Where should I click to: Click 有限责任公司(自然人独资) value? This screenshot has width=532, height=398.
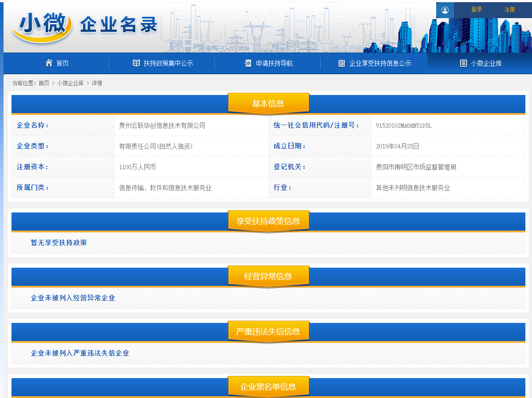tap(156, 146)
